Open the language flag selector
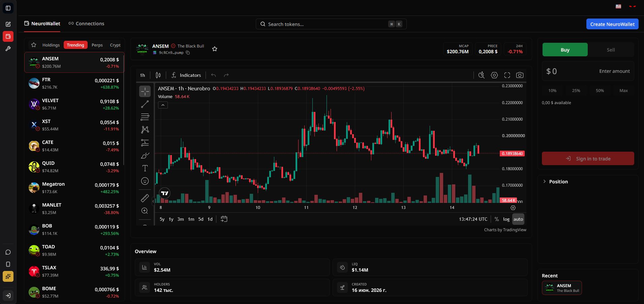 [618, 6]
